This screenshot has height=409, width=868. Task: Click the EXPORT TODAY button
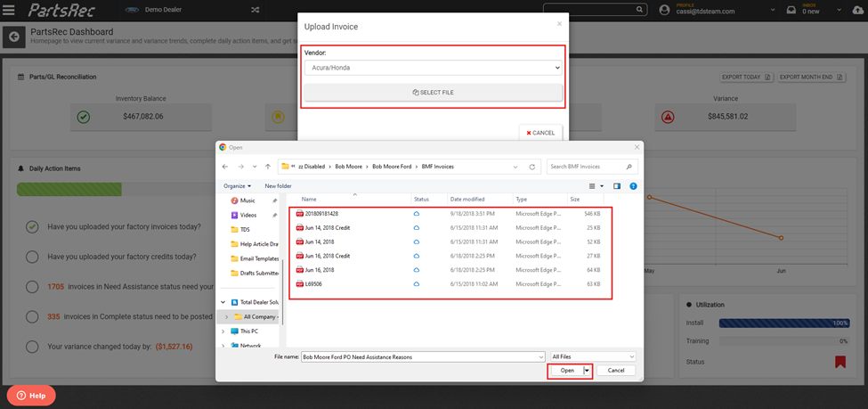(747, 77)
